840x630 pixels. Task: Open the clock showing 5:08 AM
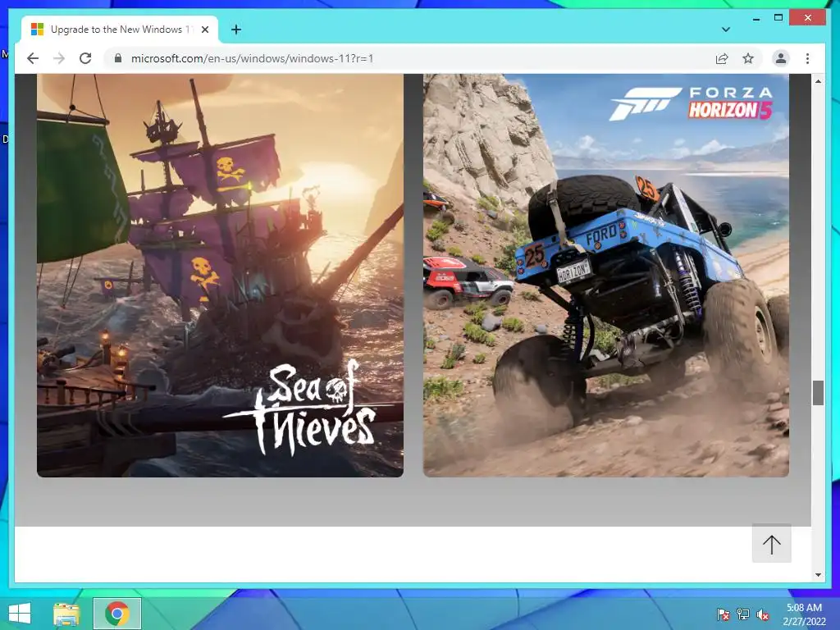804,614
